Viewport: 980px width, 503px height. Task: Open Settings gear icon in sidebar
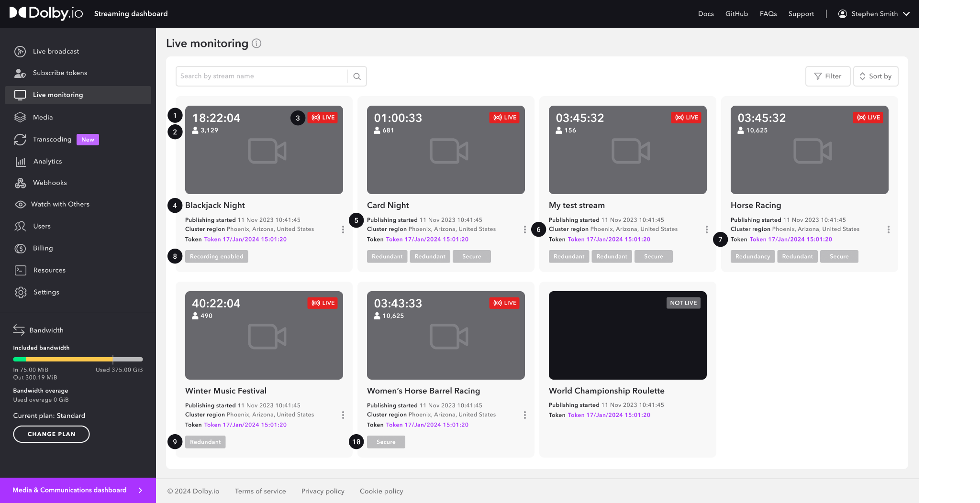(x=20, y=292)
